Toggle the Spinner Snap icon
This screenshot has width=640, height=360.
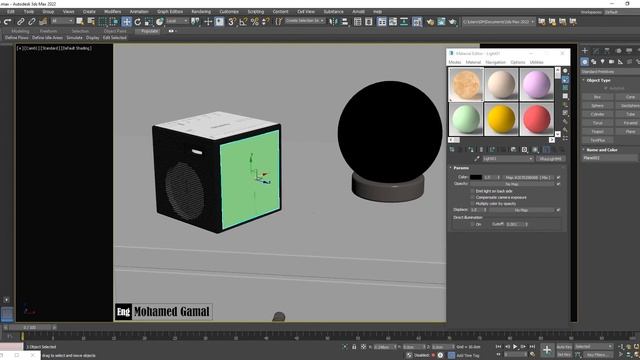265,22
